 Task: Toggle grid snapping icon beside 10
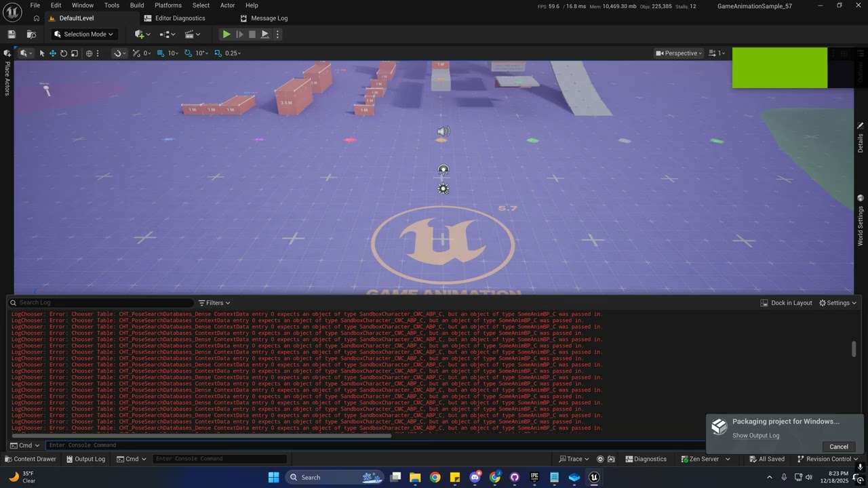click(161, 53)
